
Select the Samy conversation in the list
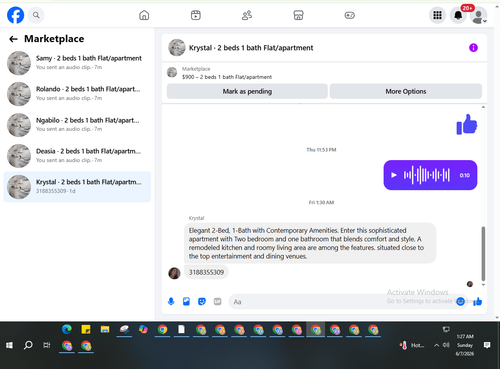(x=77, y=63)
